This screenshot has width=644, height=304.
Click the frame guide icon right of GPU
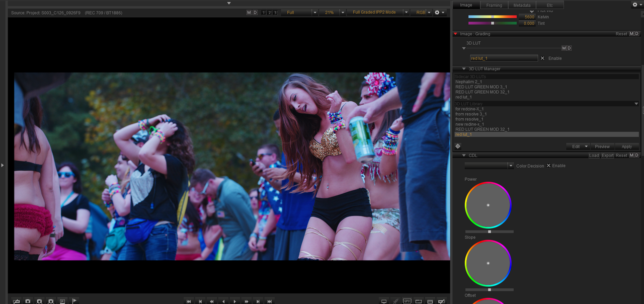click(x=419, y=301)
